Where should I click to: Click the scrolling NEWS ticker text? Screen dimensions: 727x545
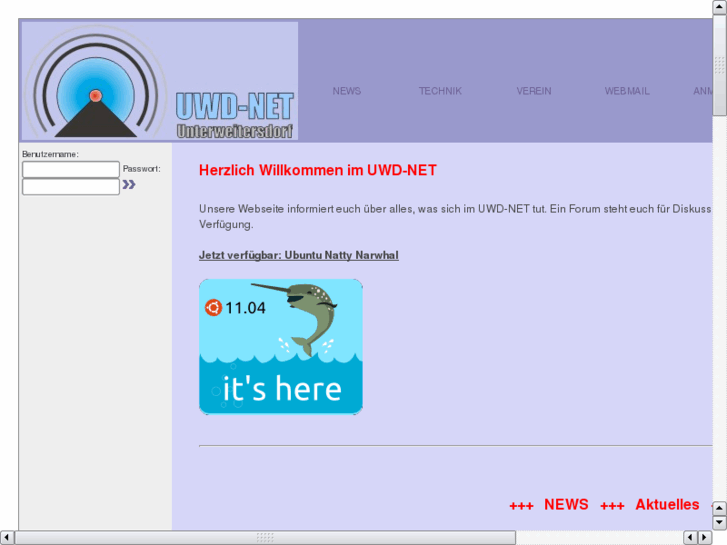pyautogui.click(x=566, y=504)
